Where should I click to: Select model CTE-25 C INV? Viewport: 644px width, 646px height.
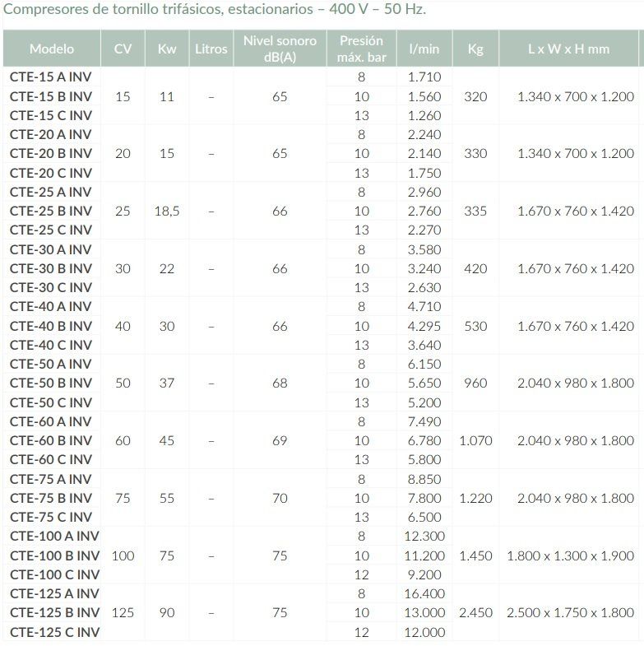coord(51,230)
